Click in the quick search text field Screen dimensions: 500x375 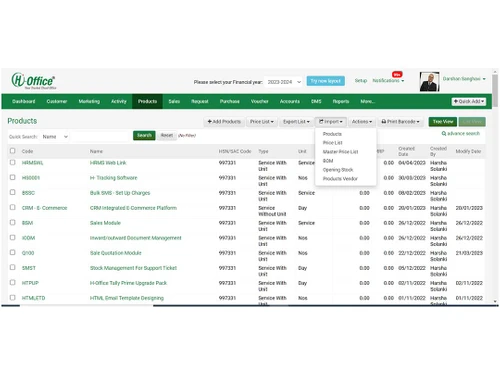tap(101, 137)
